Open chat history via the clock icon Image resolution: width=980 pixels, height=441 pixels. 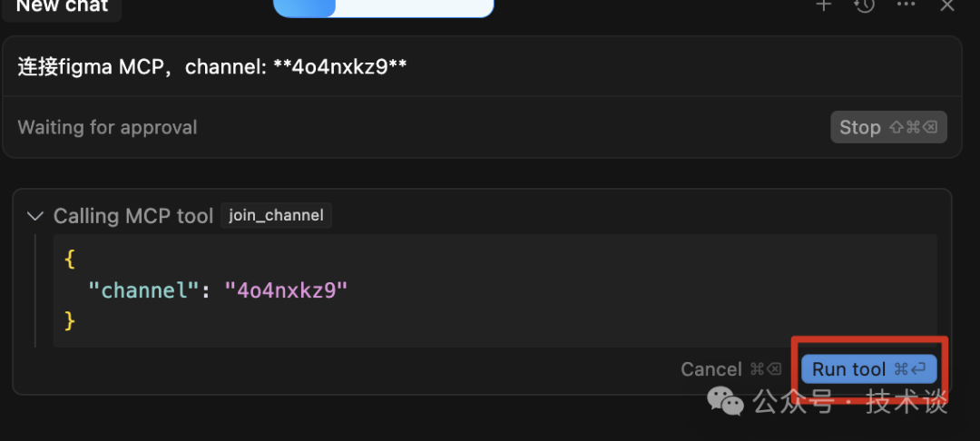point(864,5)
